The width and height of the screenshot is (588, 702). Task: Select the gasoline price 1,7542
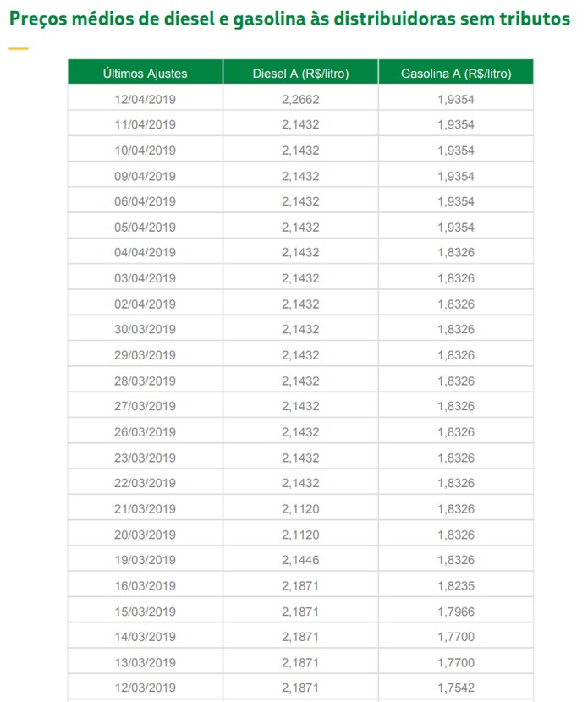point(456,688)
